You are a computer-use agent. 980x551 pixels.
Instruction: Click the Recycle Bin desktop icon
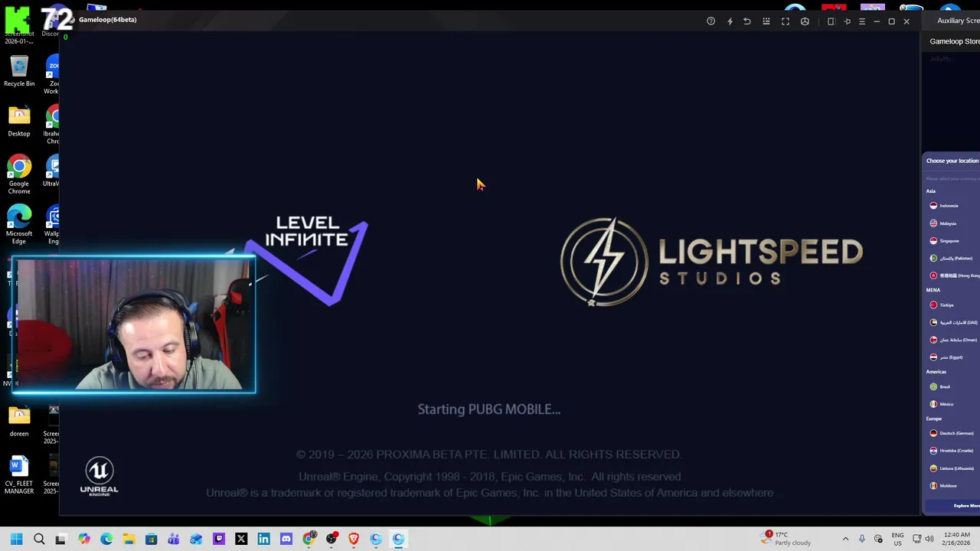click(x=19, y=71)
